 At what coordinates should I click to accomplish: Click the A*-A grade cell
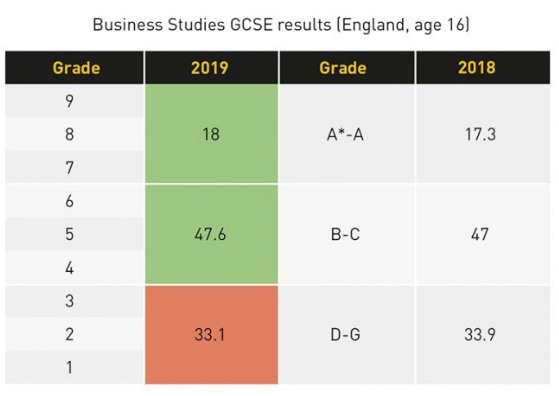[347, 134]
